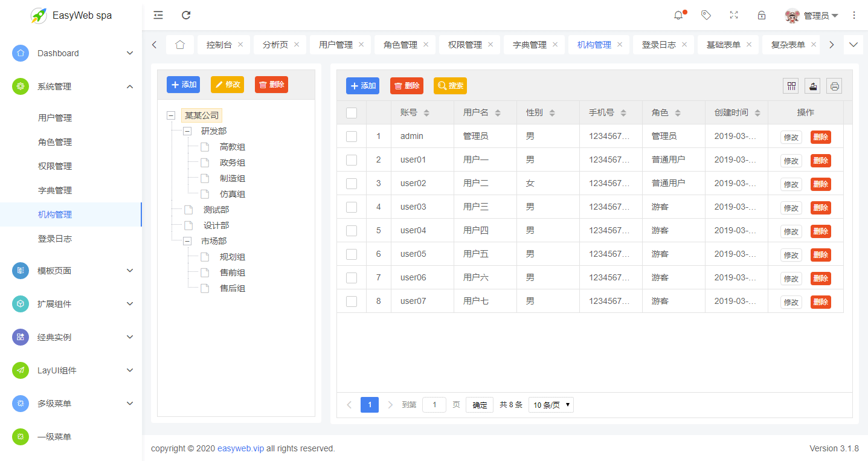Toggle the sidebar collapse icon
This screenshot has width=868, height=461.
tap(158, 15)
